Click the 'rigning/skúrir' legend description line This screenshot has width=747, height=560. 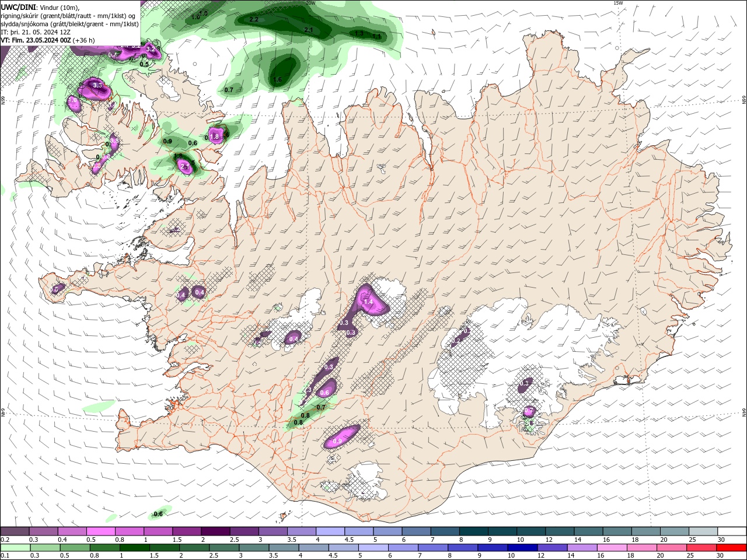coord(68,16)
